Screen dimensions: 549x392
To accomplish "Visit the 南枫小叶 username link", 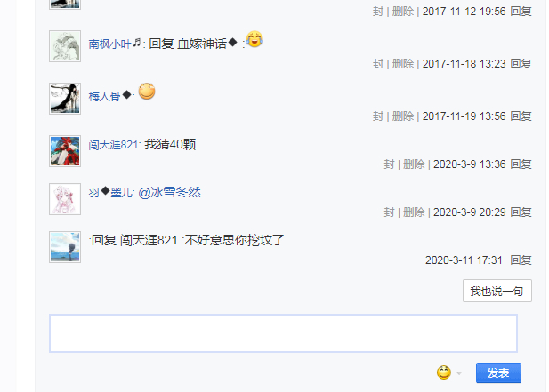I will coord(115,44).
